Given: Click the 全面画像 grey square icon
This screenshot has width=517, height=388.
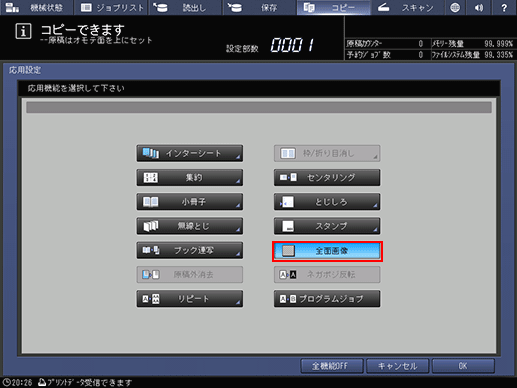Looking at the screenshot, I should [288, 251].
